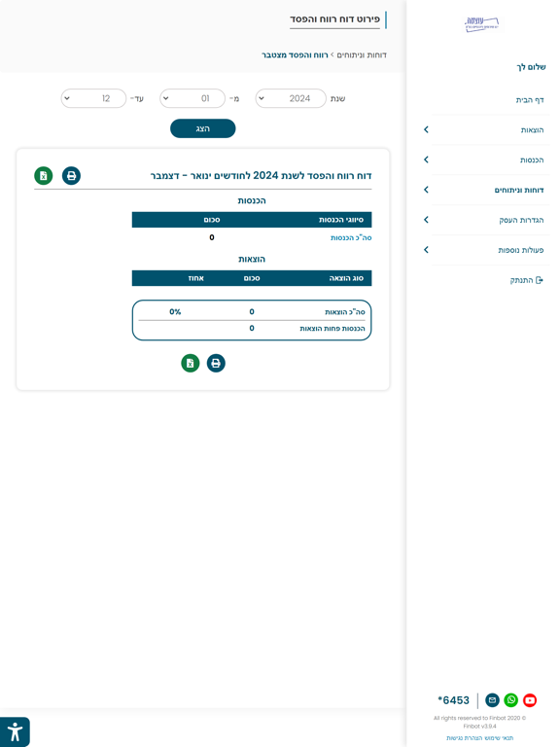Click the רווח והפסד מצטבר breadcrumb
The width and height of the screenshot is (560, 747).
tap(295, 55)
